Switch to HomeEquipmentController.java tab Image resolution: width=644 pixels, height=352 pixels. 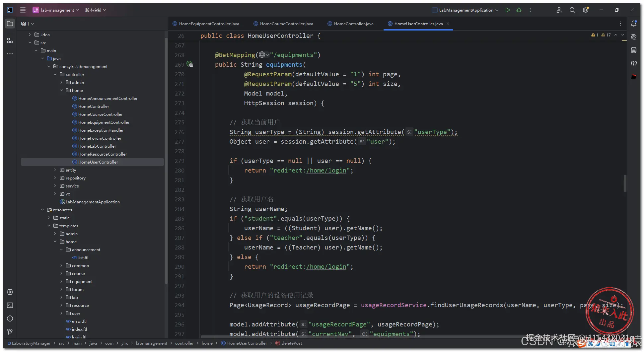point(206,24)
